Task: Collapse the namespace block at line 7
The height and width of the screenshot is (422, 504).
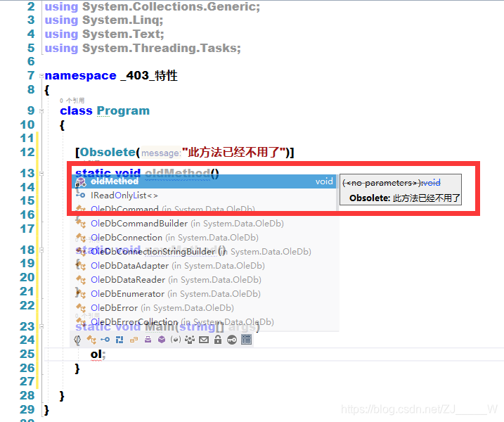Action: pos(41,76)
